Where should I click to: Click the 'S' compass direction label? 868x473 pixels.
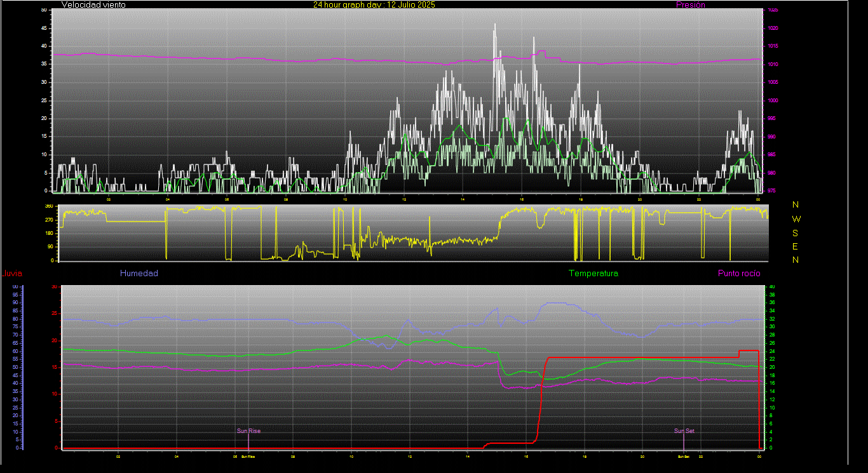[796, 232]
